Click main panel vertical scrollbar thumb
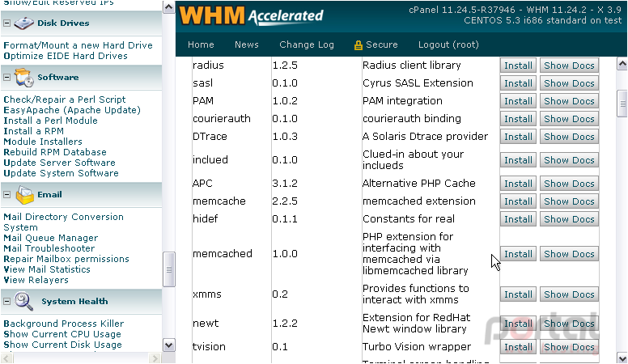The width and height of the screenshot is (628, 364). pos(622,104)
